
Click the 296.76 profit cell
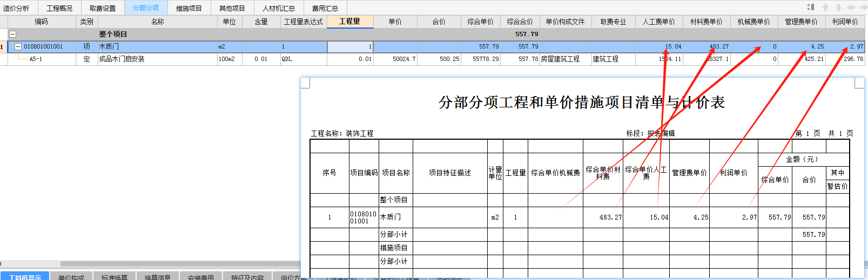coord(845,59)
